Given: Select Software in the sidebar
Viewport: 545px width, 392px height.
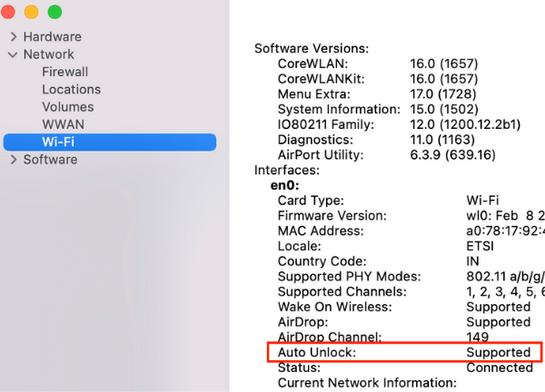Looking at the screenshot, I should (x=50, y=160).
